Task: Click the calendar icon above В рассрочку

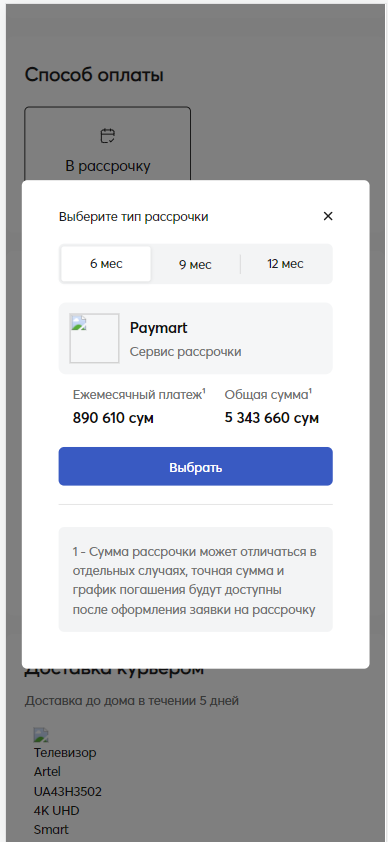Action: coord(108,136)
